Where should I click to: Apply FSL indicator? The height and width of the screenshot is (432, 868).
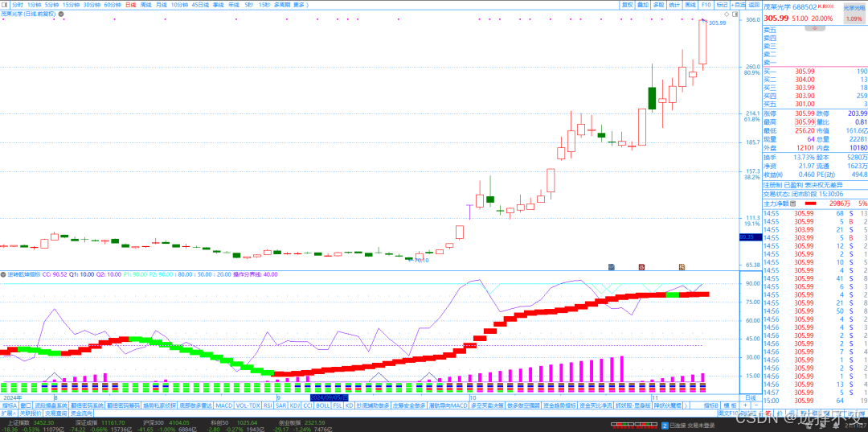coord(338,405)
